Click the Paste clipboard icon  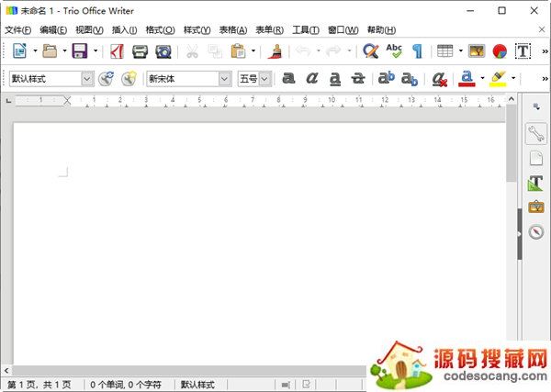tap(238, 51)
